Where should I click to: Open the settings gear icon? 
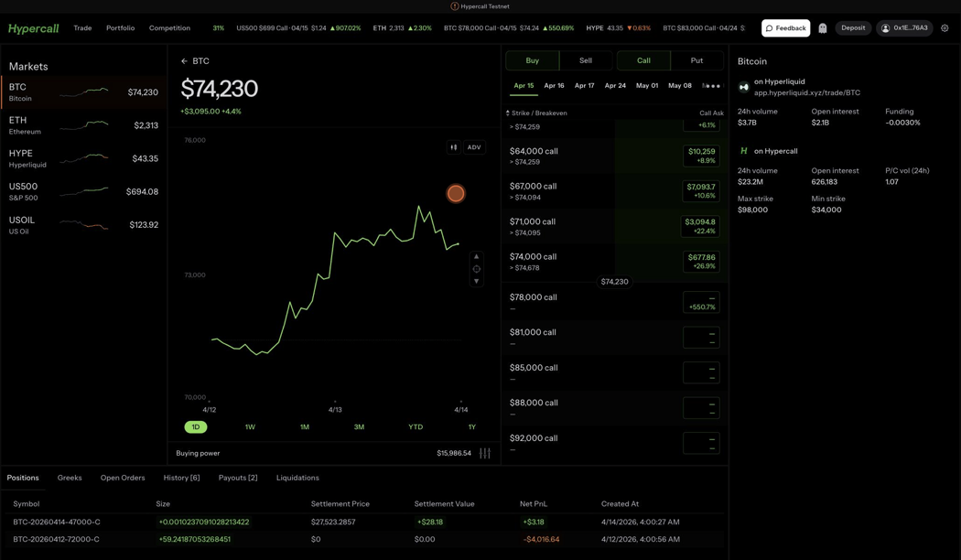click(x=945, y=27)
